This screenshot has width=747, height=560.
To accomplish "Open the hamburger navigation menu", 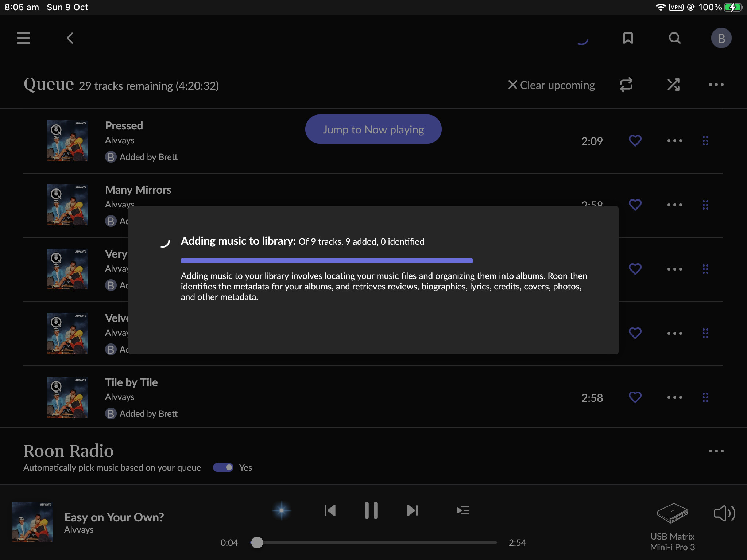I will tap(23, 38).
